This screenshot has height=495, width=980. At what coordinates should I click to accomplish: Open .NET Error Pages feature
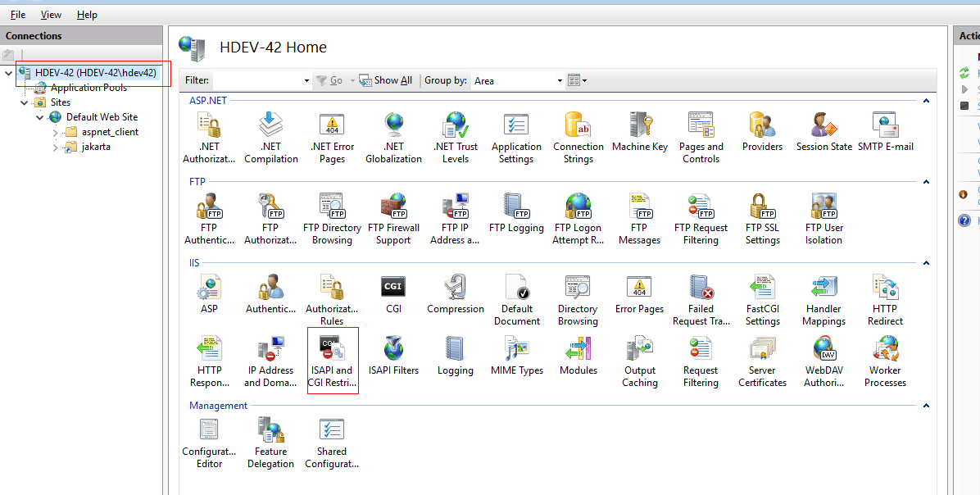click(332, 138)
